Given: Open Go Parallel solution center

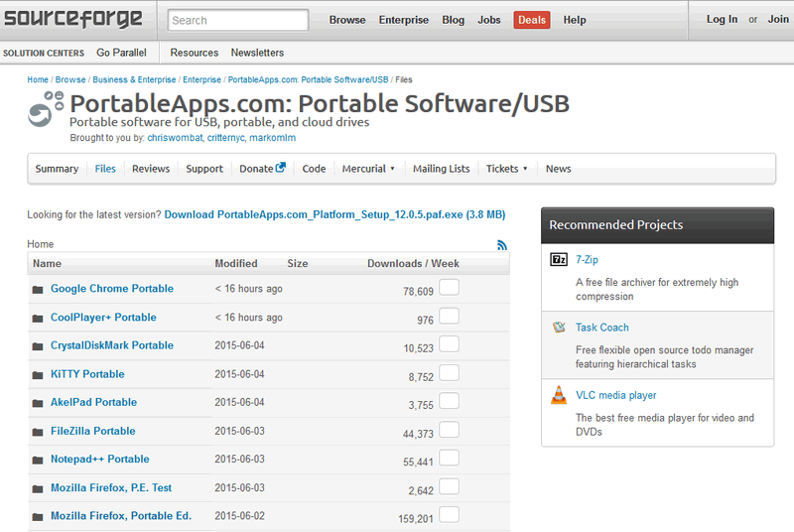Looking at the screenshot, I should pyautogui.click(x=121, y=53).
